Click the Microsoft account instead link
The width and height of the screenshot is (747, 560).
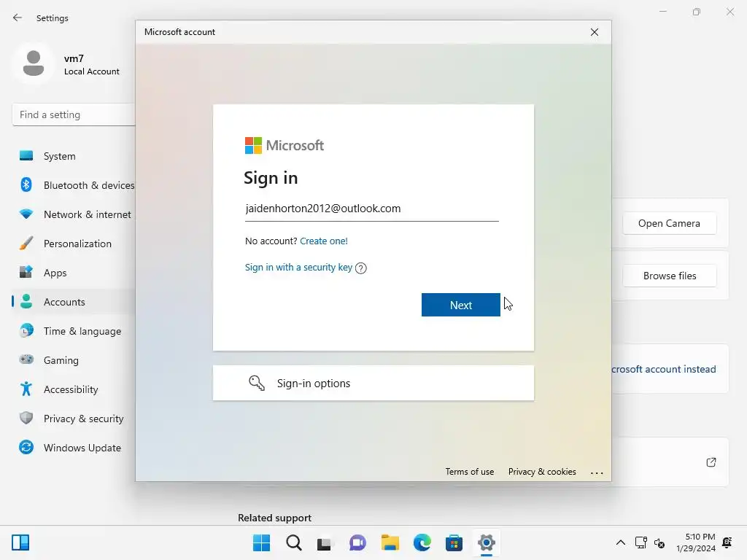point(664,369)
